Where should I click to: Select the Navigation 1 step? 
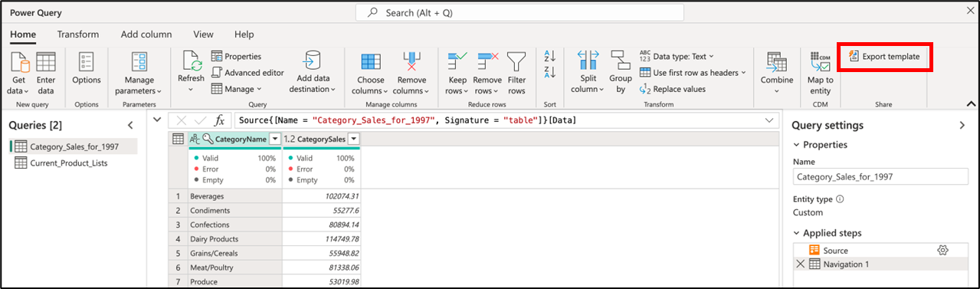881,264
